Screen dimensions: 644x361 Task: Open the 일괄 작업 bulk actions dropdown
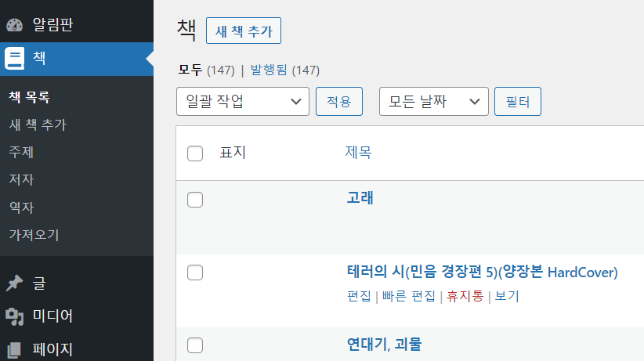pyautogui.click(x=242, y=102)
